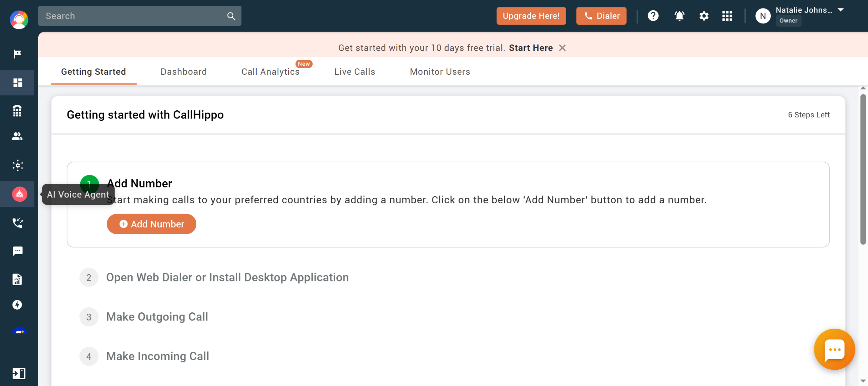
Task: Open the SMS messages sidebar icon
Action: click(18, 251)
